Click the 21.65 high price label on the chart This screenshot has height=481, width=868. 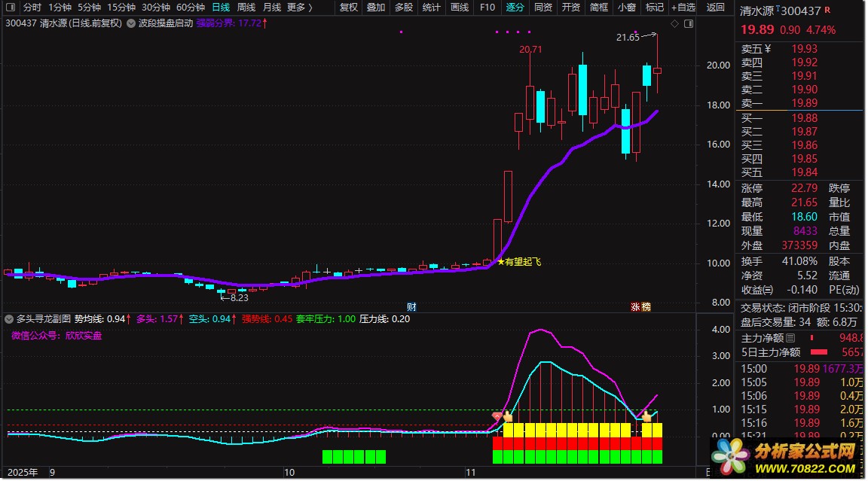[x=628, y=37]
